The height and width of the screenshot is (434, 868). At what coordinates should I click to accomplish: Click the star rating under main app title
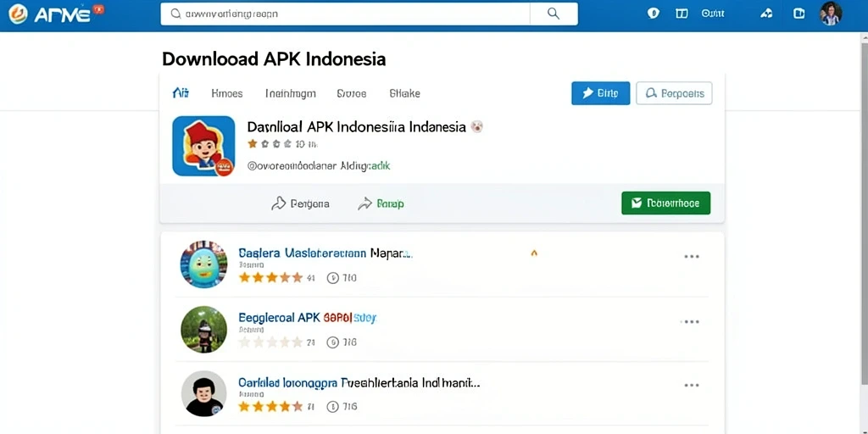click(x=270, y=144)
